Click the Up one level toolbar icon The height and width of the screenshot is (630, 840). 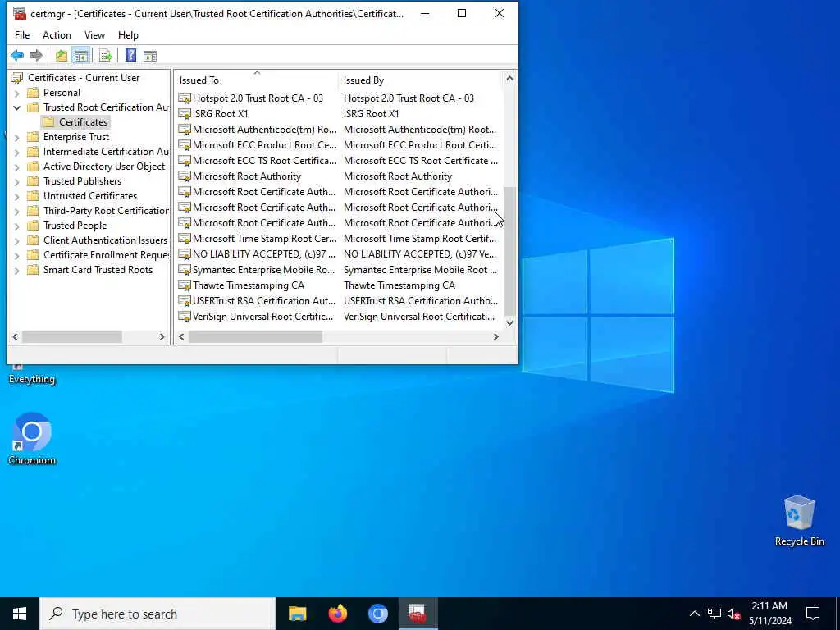(x=62, y=55)
